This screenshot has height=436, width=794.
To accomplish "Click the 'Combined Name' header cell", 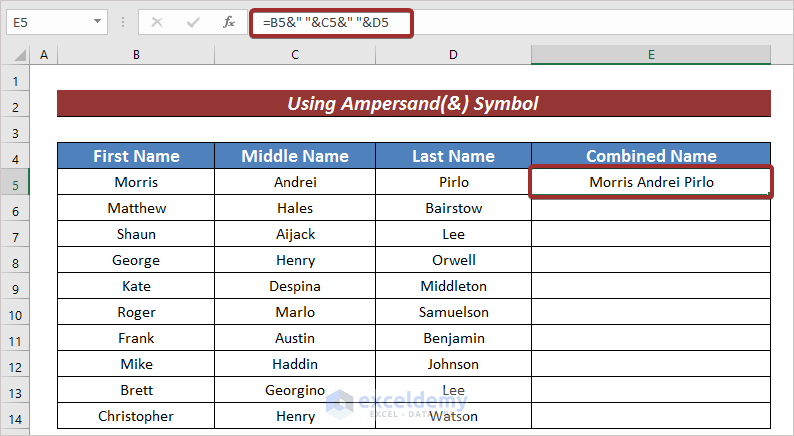I will point(651,155).
